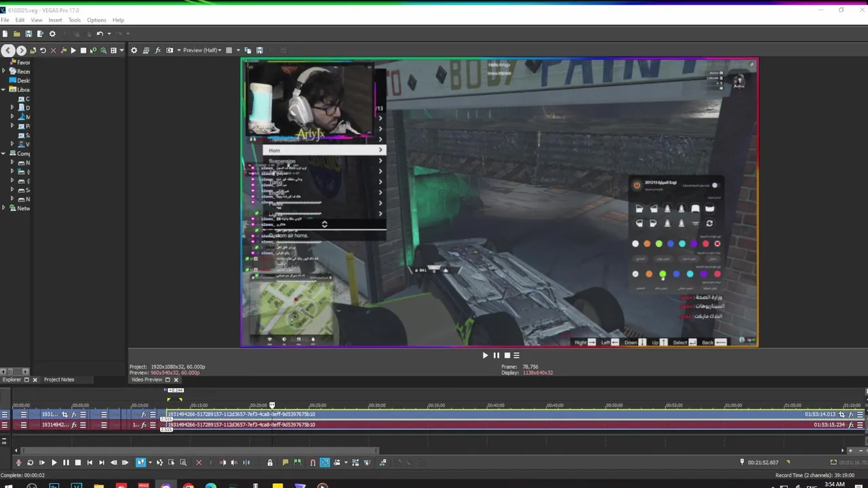The height and width of the screenshot is (488, 868).
Task: Open the Render As icon in main toolbar
Action: 40,34
